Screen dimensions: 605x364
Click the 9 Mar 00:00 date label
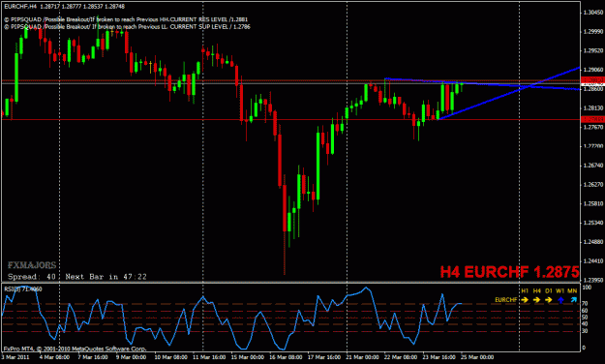pyautogui.click(x=131, y=357)
